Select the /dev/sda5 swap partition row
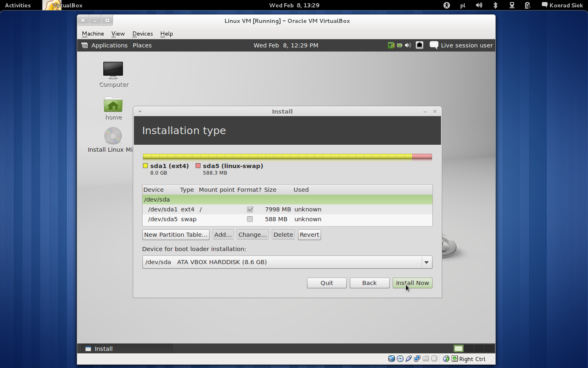Image resolution: width=588 pixels, height=368 pixels. (287, 219)
